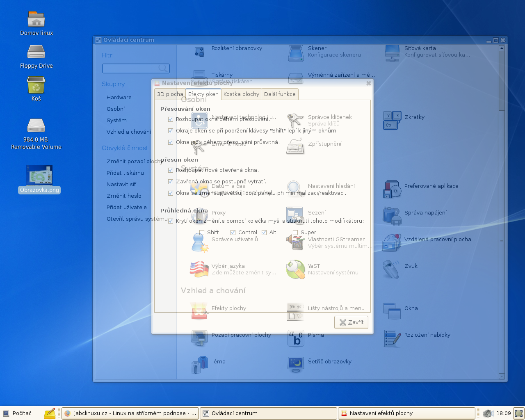Image resolution: width=525 pixels, height=420 pixels.
Task: Switch to Nastavení efektů plochy taskbar entry
Action: (406, 413)
